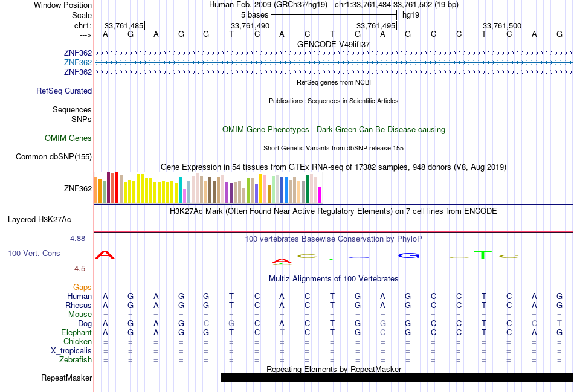The width and height of the screenshot is (574, 392).
Task: Click the Dog alignment row label
Action: pos(85,324)
